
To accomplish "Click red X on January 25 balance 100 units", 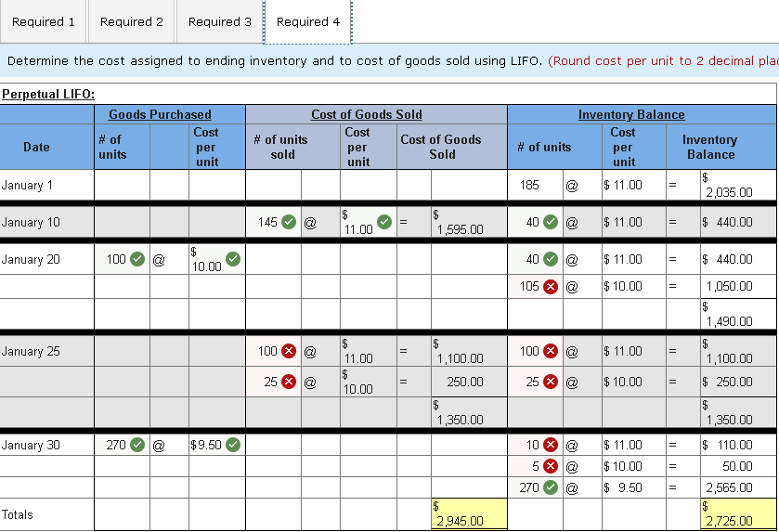I will coord(551,351).
